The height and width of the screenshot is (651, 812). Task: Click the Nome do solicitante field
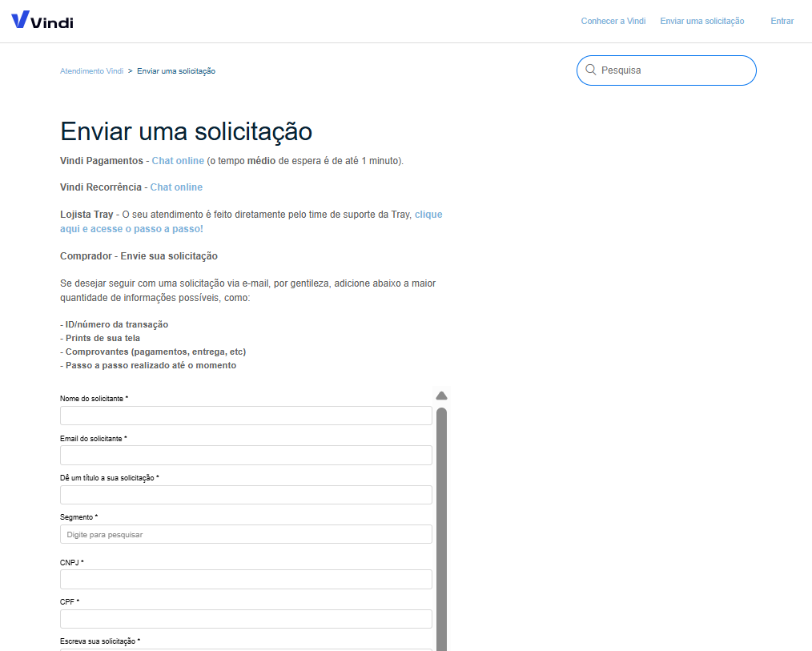pyautogui.click(x=246, y=416)
